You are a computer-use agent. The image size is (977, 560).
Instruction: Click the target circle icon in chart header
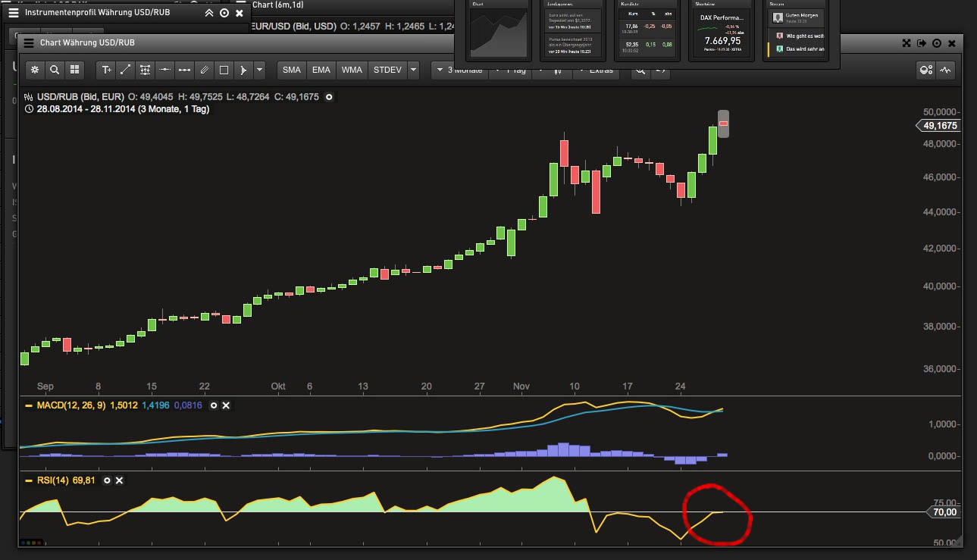pyautogui.click(x=937, y=43)
